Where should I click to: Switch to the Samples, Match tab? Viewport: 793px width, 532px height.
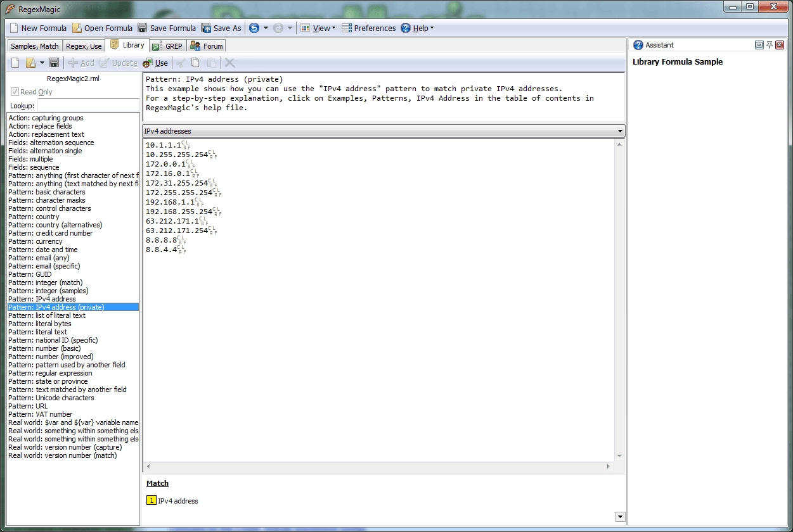35,46
